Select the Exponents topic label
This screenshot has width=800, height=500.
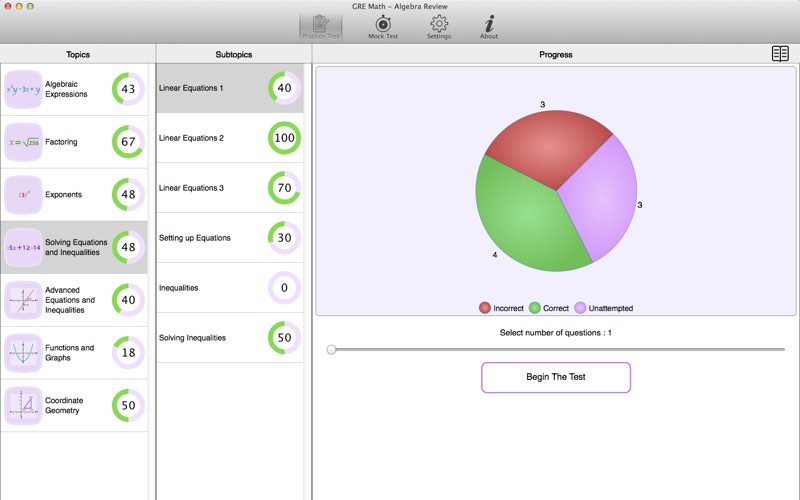pyautogui.click(x=63, y=194)
